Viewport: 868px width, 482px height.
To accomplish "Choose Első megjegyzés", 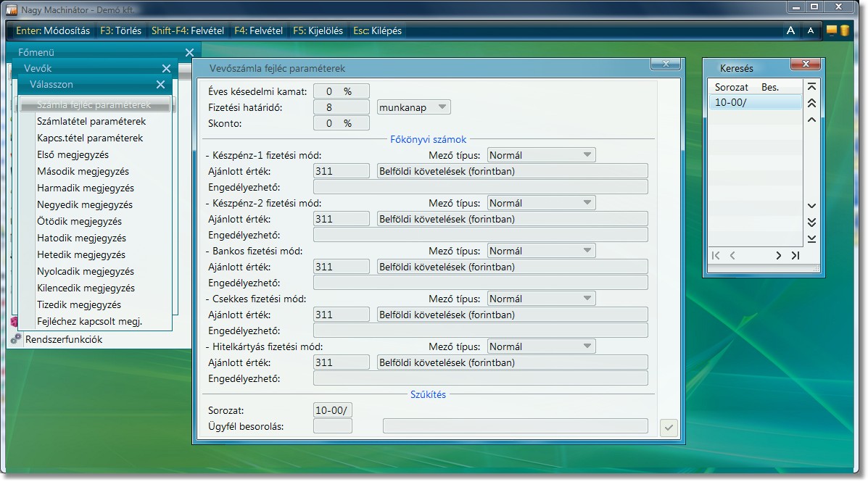I will point(73,155).
